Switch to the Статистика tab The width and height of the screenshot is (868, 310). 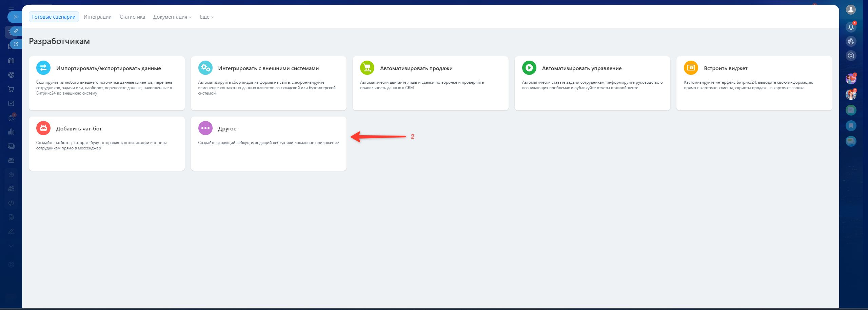132,17
